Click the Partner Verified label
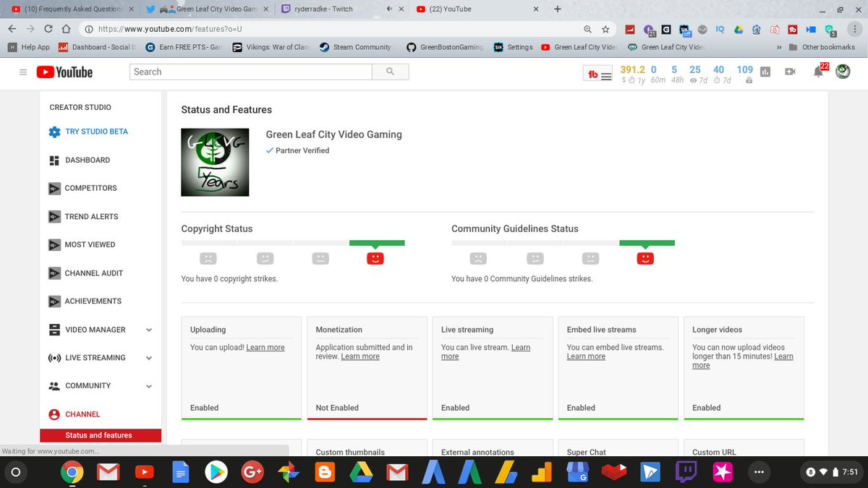 click(x=297, y=150)
